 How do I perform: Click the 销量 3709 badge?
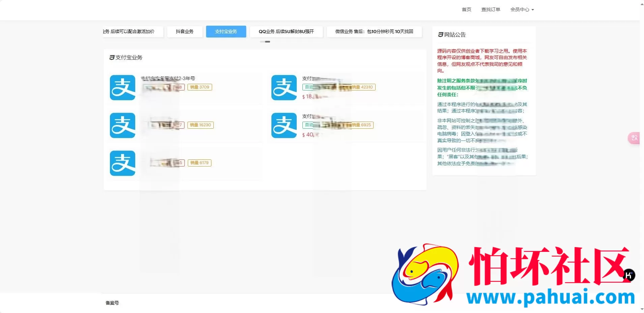click(200, 87)
